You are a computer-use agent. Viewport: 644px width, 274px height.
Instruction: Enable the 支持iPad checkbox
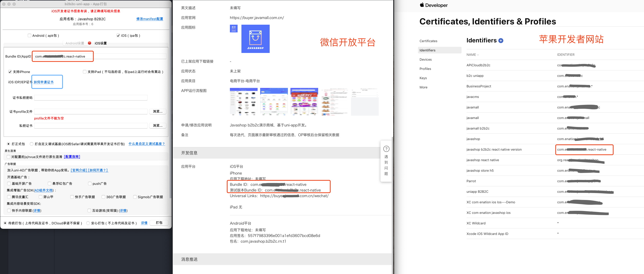point(85,72)
